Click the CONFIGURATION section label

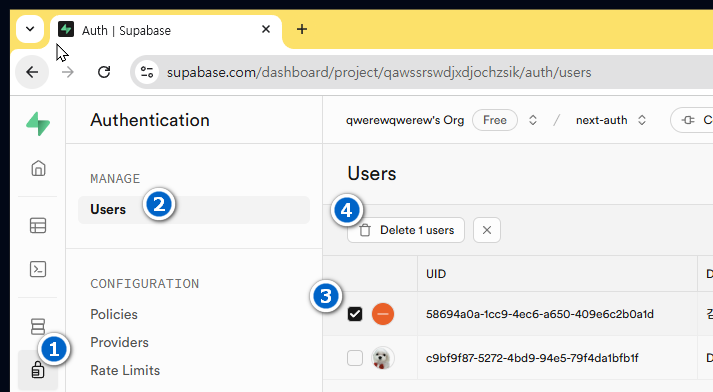click(145, 284)
